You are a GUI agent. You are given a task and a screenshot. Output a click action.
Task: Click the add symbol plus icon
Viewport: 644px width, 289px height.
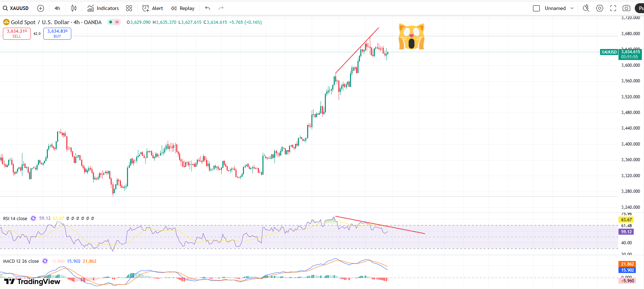pyautogui.click(x=40, y=8)
